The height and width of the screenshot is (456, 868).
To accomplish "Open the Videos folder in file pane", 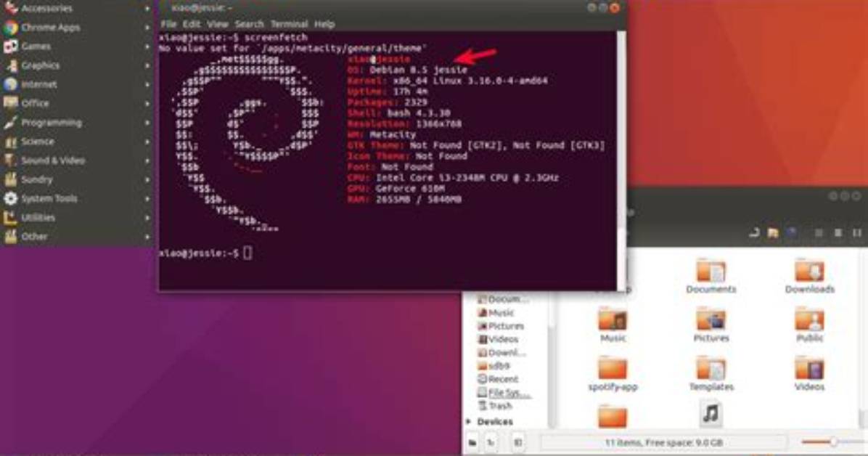I will [x=809, y=374].
